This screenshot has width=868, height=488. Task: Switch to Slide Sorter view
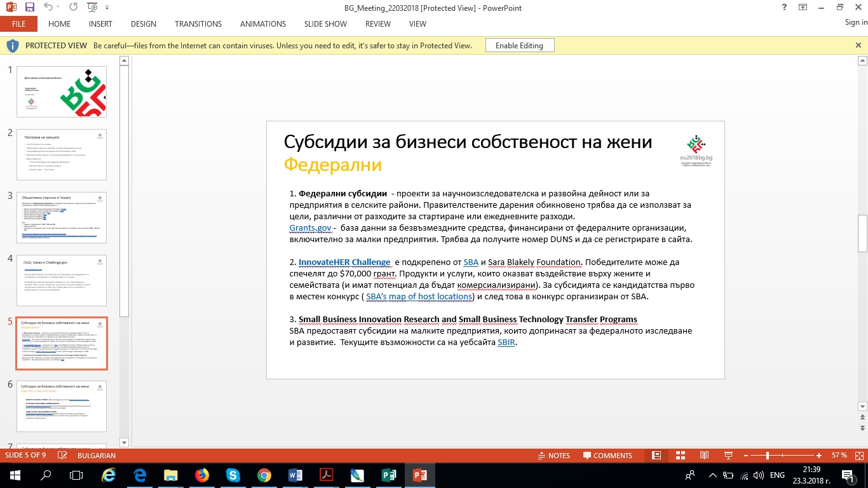pyautogui.click(x=680, y=456)
